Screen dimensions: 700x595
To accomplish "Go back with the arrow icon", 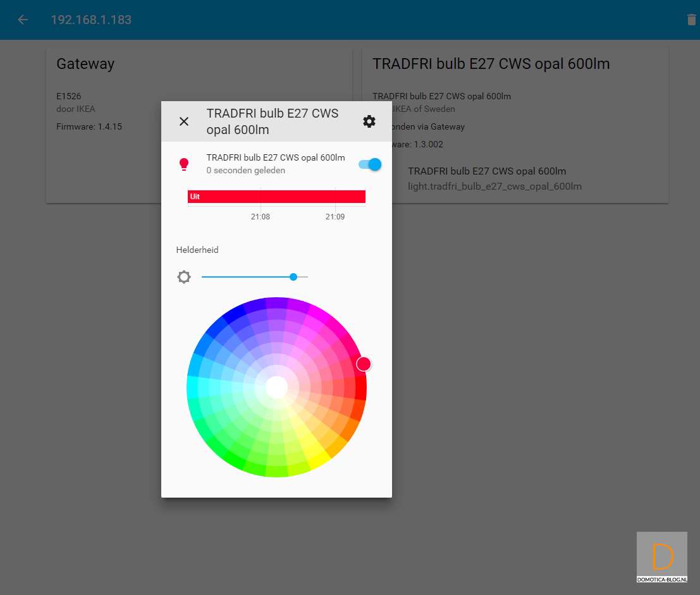I will (23, 20).
